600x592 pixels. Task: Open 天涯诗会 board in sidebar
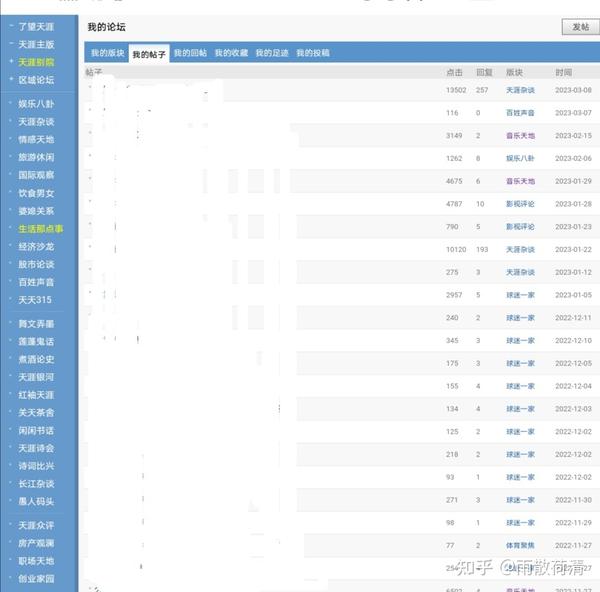pos(36,448)
